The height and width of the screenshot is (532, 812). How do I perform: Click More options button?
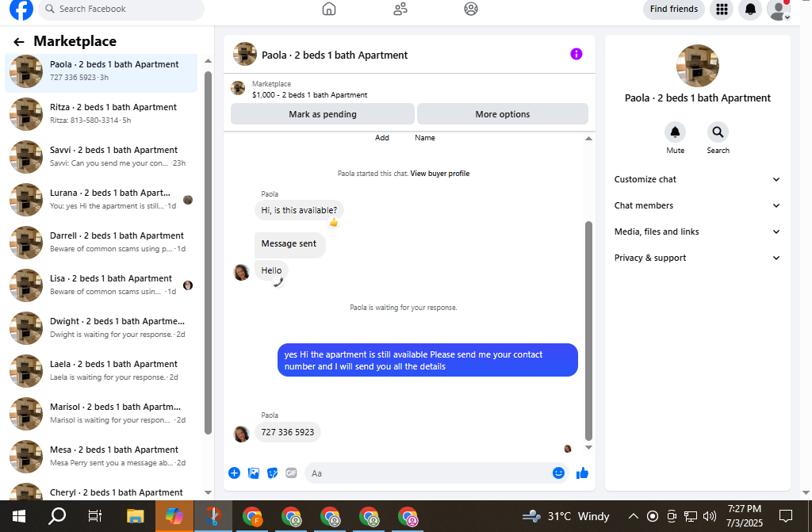coord(502,114)
